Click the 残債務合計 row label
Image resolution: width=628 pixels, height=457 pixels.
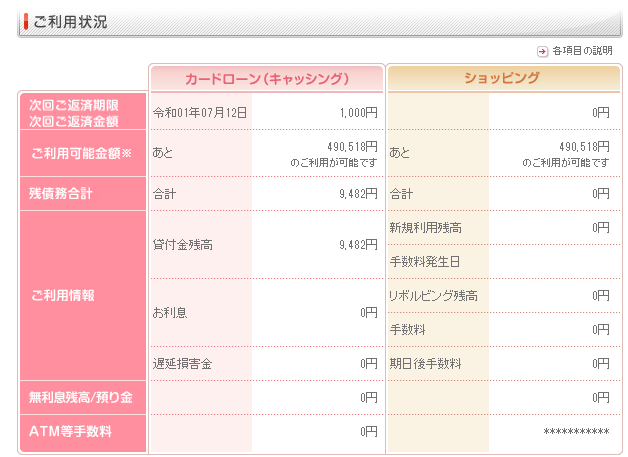coord(60,193)
